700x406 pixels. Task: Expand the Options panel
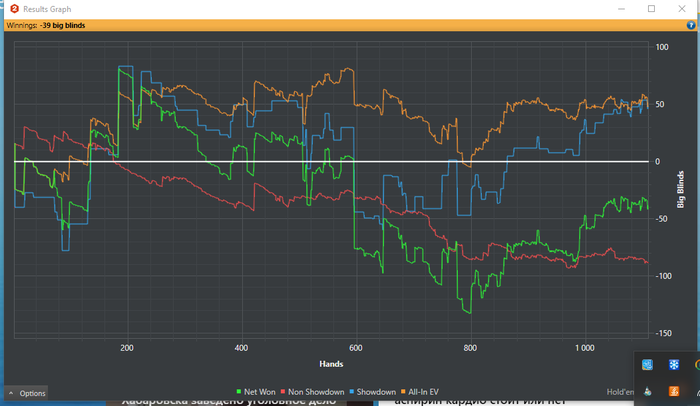click(27, 393)
